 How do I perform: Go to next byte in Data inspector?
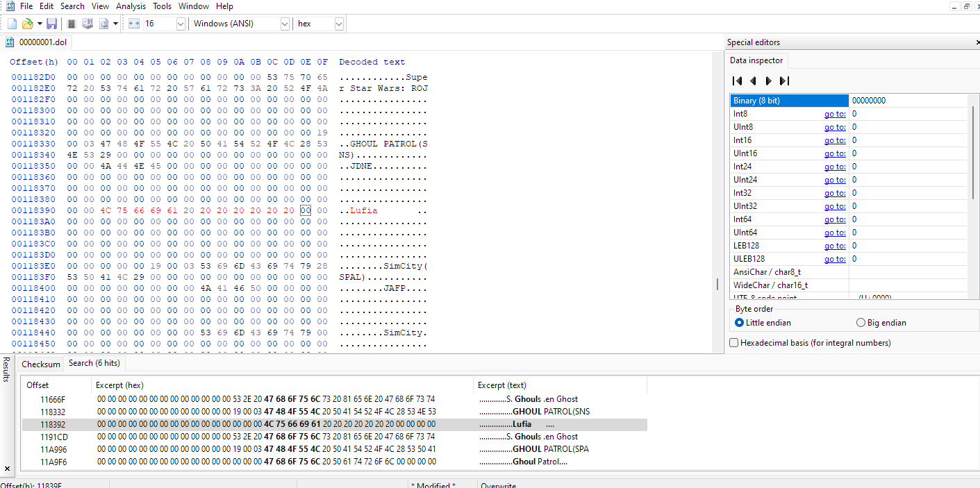click(768, 81)
